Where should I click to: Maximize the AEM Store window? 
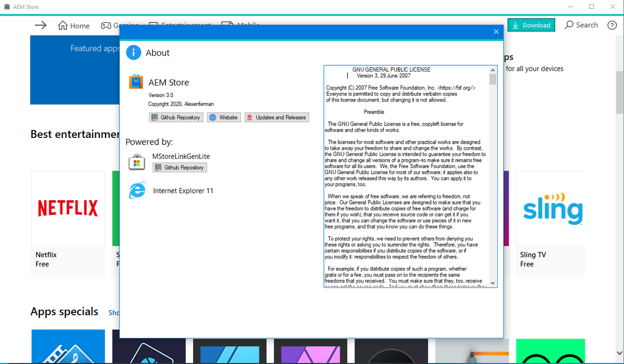tap(591, 7)
